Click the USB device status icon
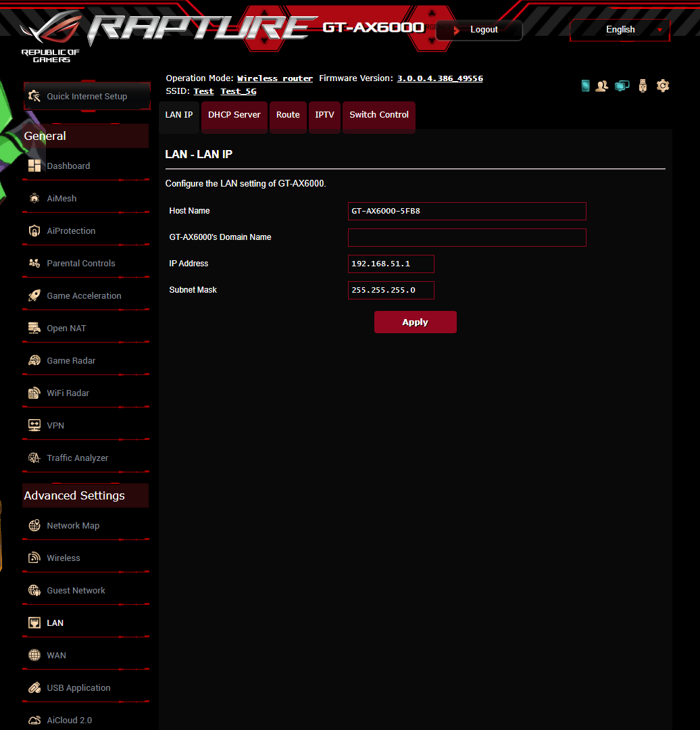The height and width of the screenshot is (730, 700). (643, 86)
